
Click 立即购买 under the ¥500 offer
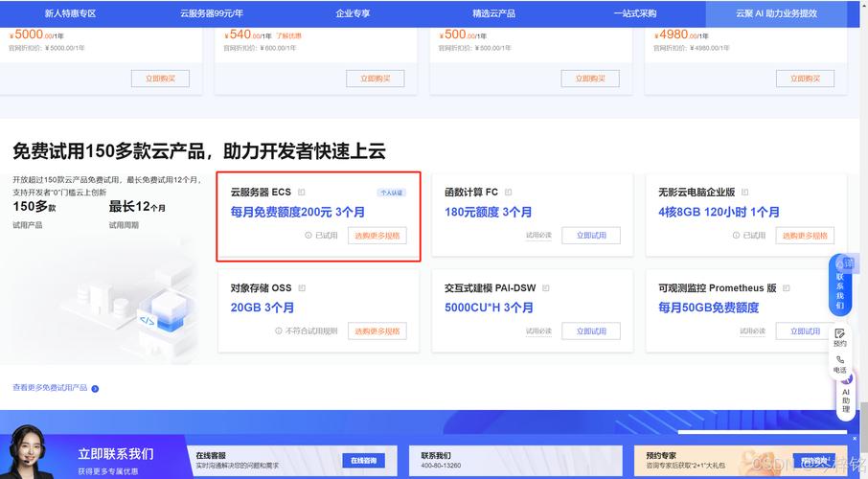point(590,79)
